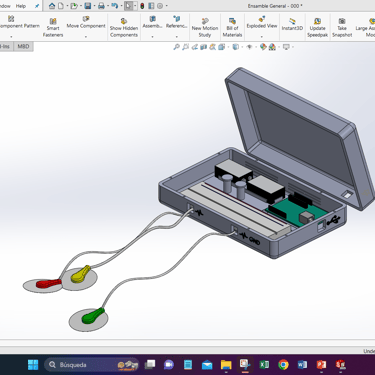Switch to SolidWorks on the taskbar

point(340,365)
